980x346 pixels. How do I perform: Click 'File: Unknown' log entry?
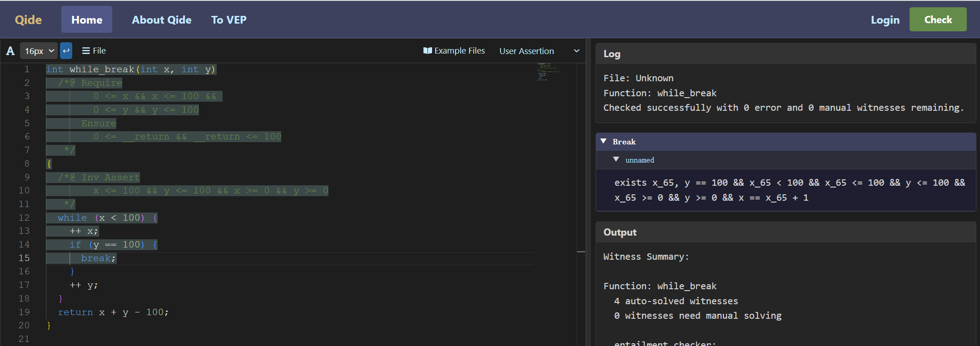tap(638, 78)
